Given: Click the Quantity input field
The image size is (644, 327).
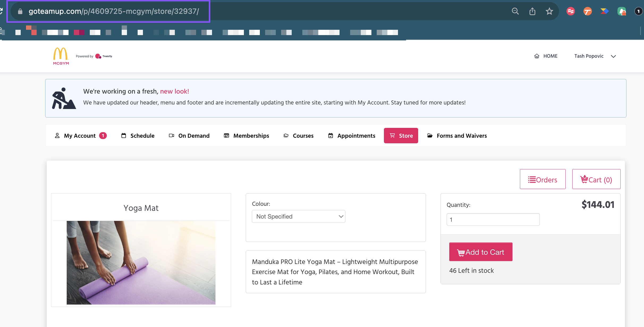Looking at the screenshot, I should click(x=493, y=220).
